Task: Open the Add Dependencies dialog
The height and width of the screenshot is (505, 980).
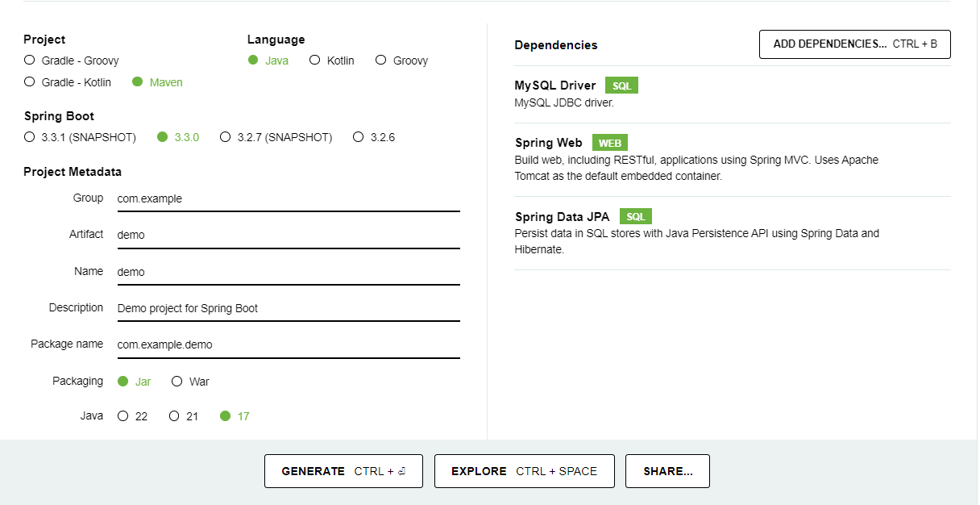Action: tap(854, 44)
